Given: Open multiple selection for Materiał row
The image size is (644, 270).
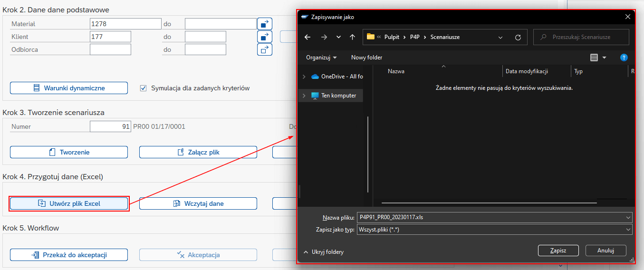Looking at the screenshot, I should click(x=265, y=24).
